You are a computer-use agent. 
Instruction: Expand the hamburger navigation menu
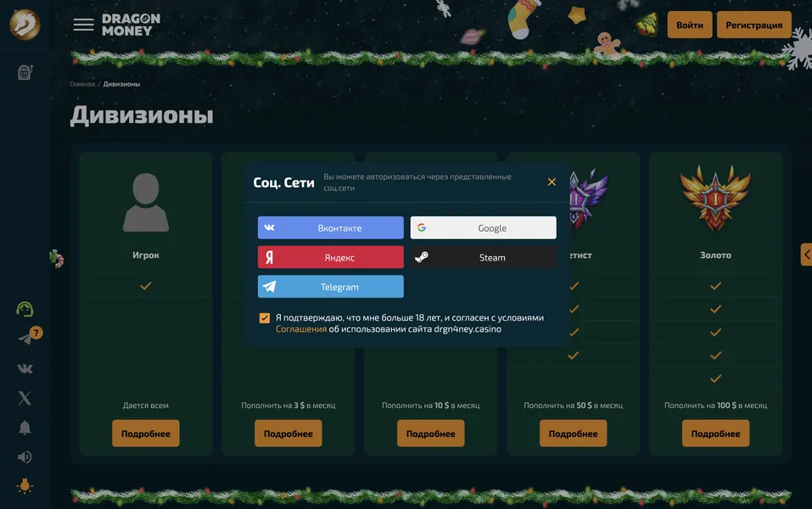[82, 24]
